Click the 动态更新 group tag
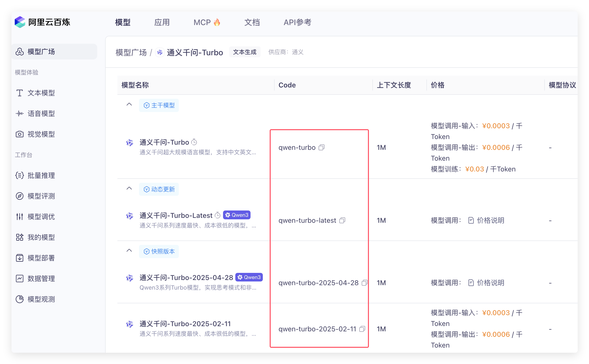 159,189
